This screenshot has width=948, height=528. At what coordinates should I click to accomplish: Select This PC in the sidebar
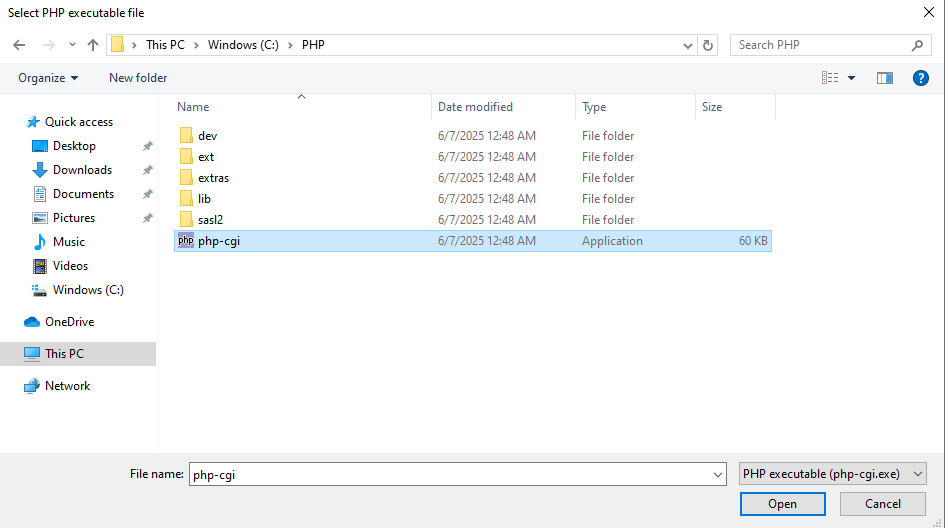coord(78,354)
